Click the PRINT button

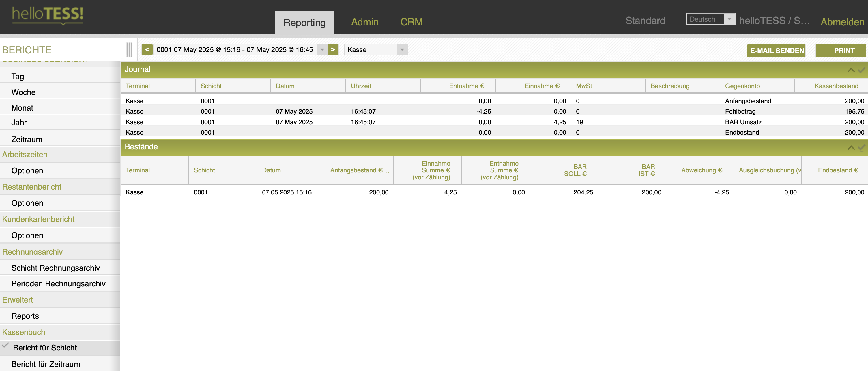[x=840, y=51]
